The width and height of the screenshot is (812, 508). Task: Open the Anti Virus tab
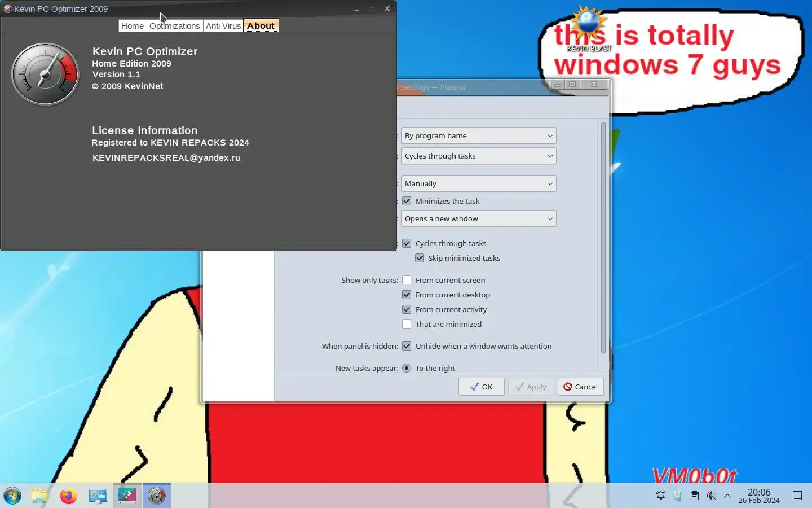coord(223,26)
